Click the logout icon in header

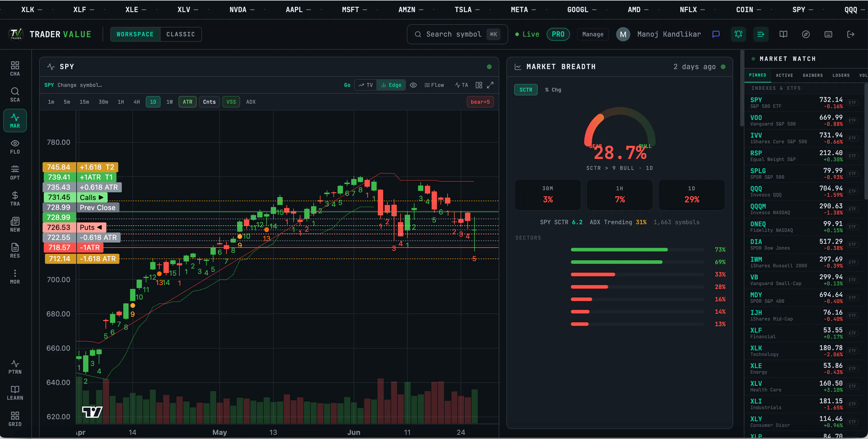(x=851, y=34)
